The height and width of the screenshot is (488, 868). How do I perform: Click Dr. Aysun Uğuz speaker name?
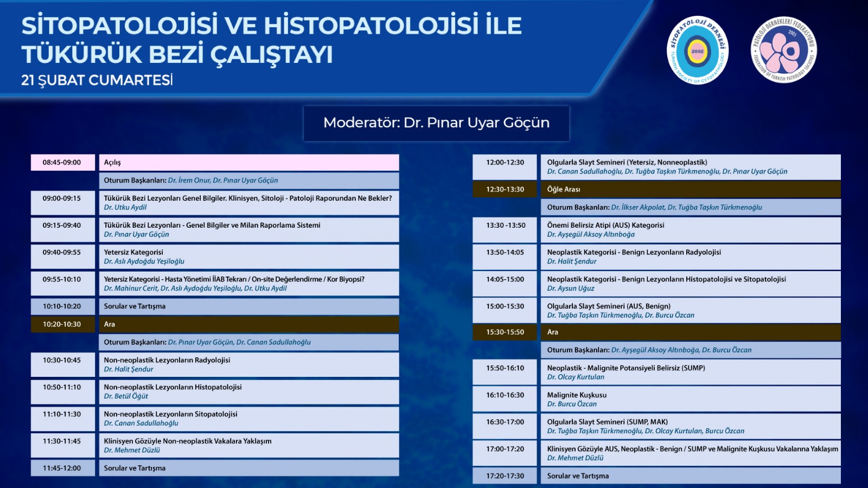coord(571,288)
